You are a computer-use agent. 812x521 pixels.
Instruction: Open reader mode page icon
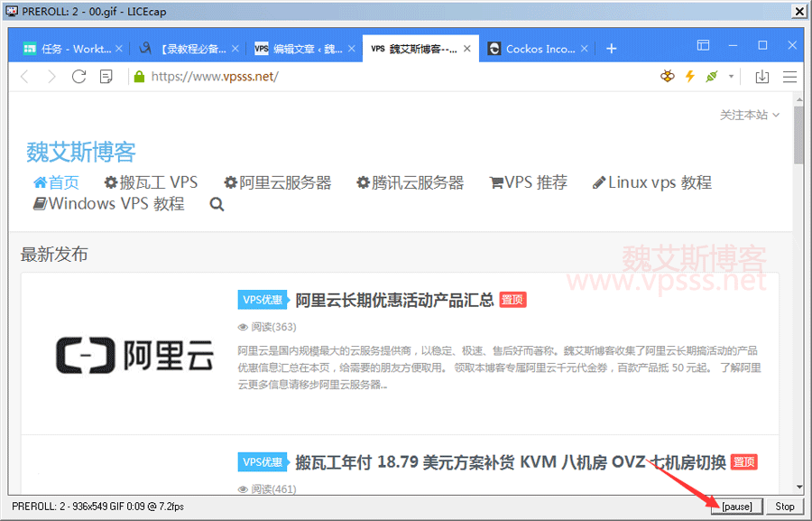[x=106, y=77]
